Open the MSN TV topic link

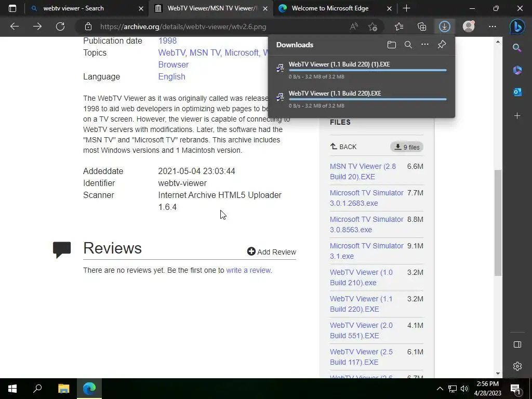pyautogui.click(x=205, y=52)
